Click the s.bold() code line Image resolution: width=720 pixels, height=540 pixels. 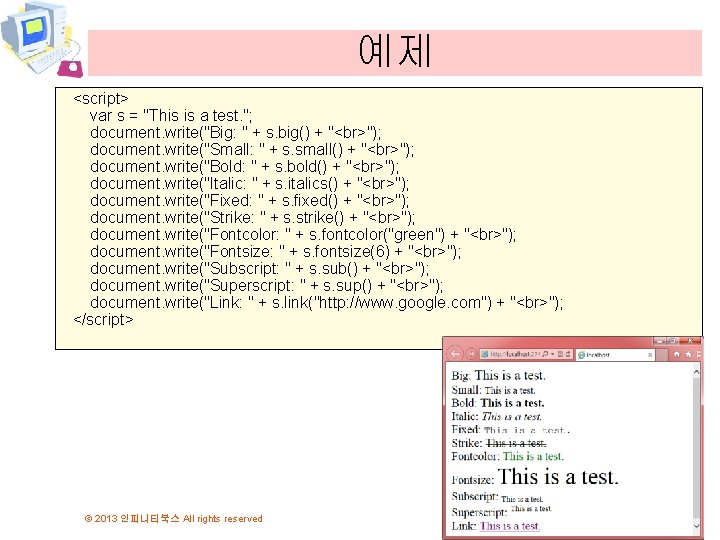244,167
